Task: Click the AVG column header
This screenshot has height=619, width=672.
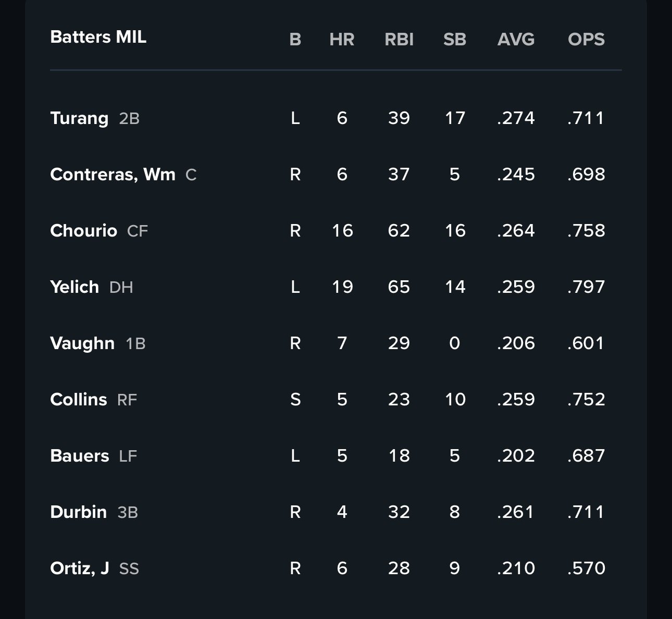Action: 516,40
